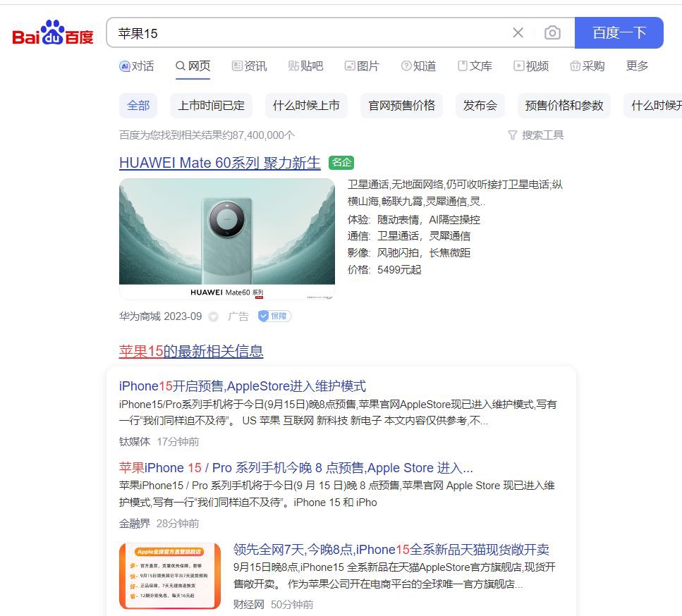Open the HUAWEI Mate 60系列 聚力新生 link

219,163
